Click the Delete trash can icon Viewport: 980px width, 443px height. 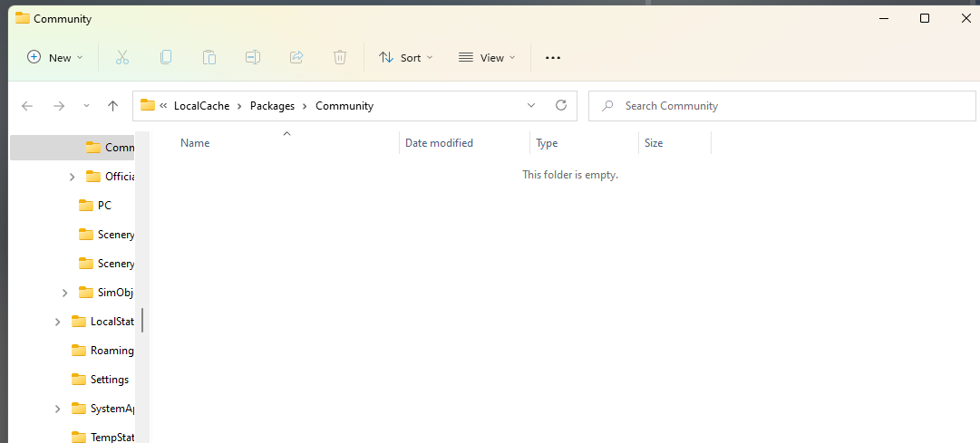click(x=340, y=57)
